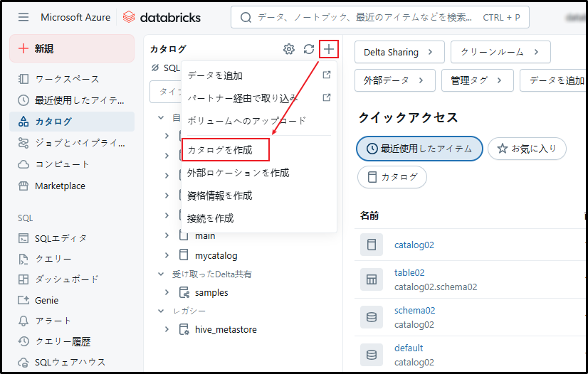Open Query History (クエリー履歴) in sidebar
The image size is (588, 374).
(72, 341)
